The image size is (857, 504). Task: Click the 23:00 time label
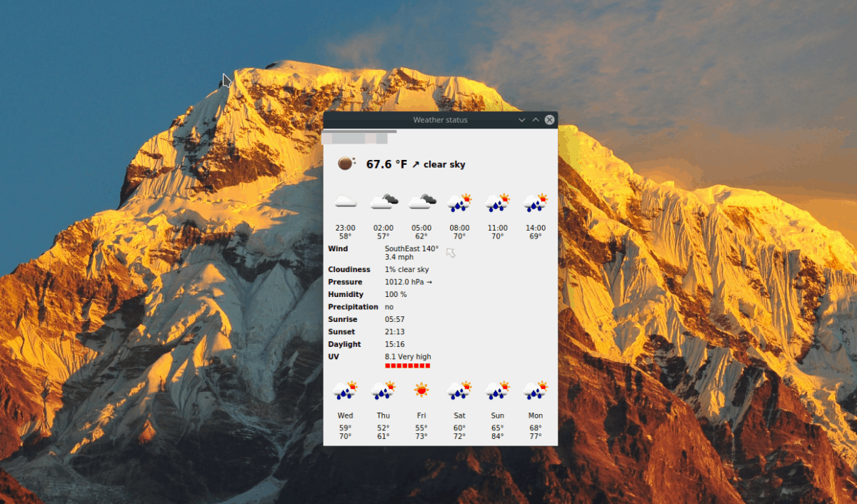point(346,228)
